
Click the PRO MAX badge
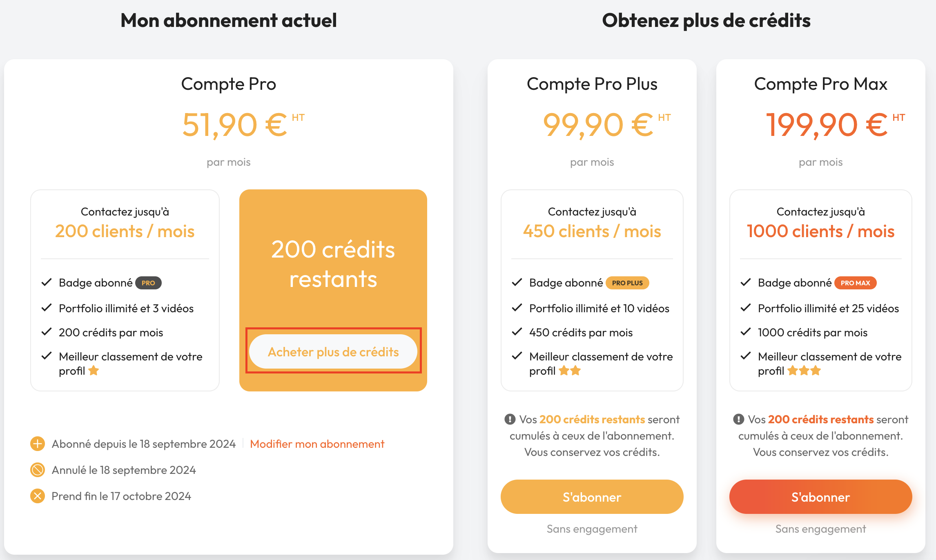point(855,283)
